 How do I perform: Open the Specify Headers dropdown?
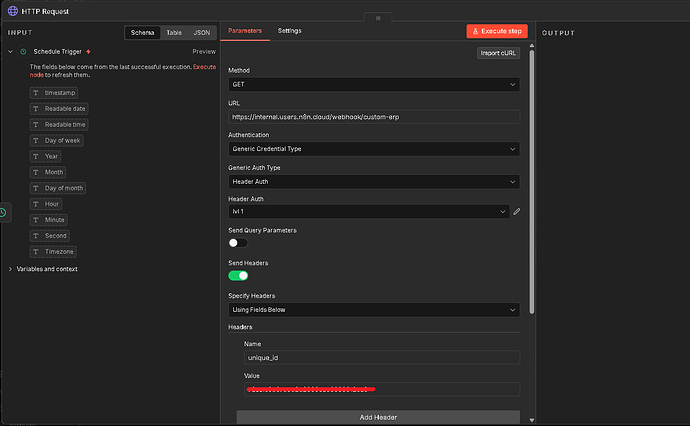[373, 310]
